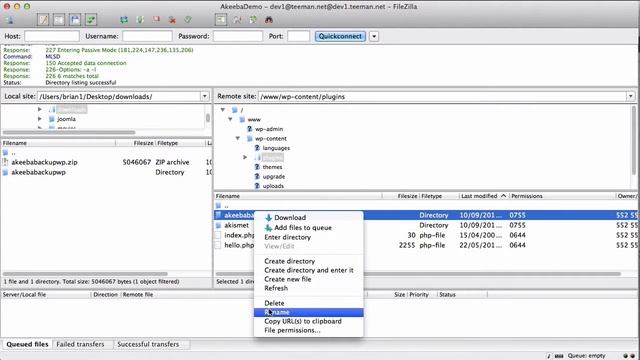
Task: Click the remote parent directory folder icon
Action: (218, 206)
